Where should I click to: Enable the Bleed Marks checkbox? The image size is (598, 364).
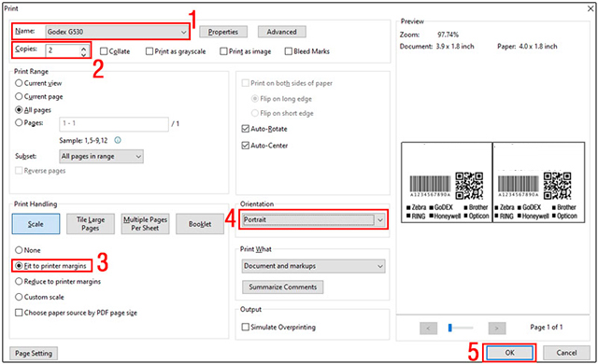click(289, 51)
